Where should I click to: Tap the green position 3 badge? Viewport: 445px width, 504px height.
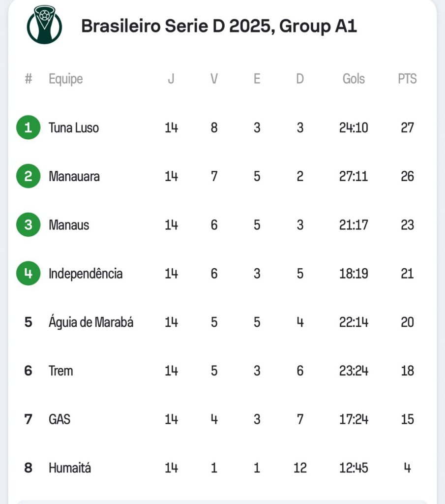[x=28, y=225]
